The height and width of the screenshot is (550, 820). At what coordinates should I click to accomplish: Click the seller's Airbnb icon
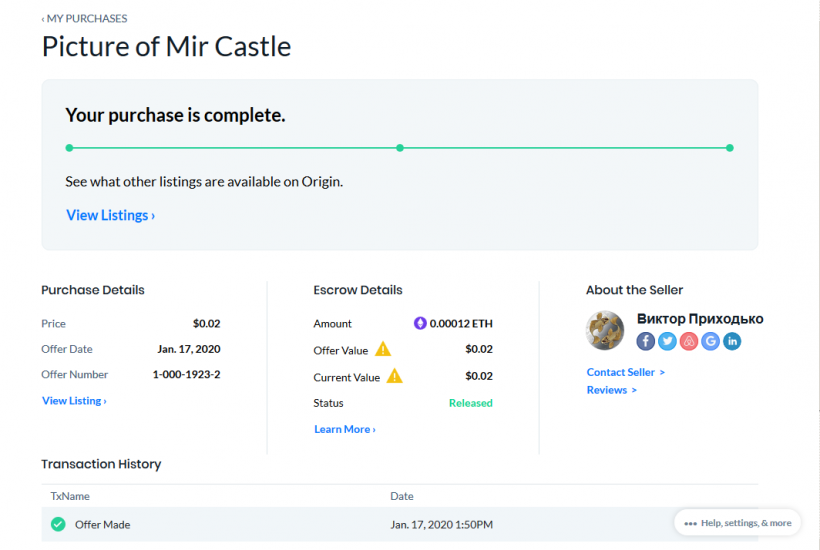pos(689,341)
